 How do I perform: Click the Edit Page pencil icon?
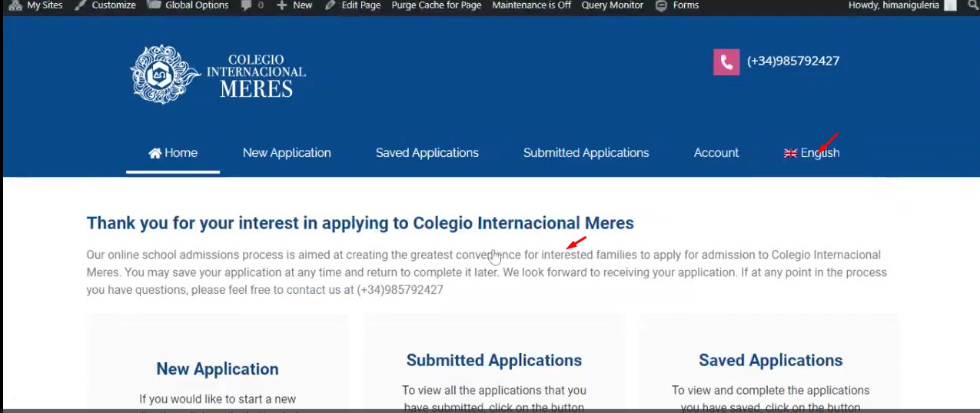(x=331, y=5)
